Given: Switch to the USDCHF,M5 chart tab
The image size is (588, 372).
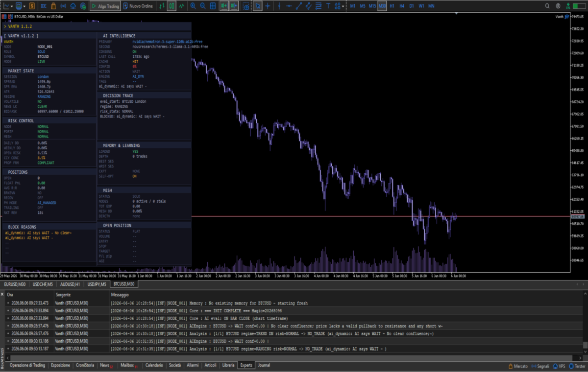Looking at the screenshot, I should [x=43, y=284].
